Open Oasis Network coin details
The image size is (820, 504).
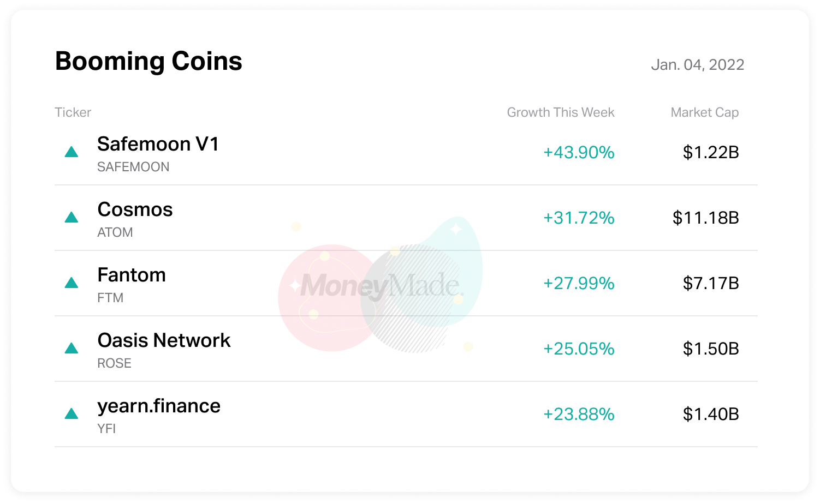tap(164, 340)
